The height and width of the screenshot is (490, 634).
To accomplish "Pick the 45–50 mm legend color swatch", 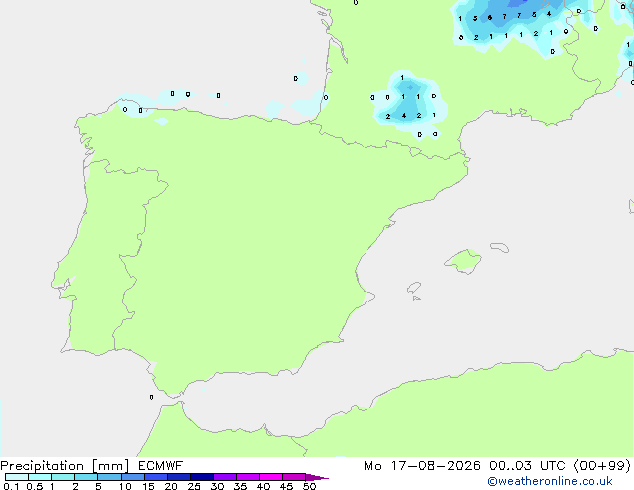I will tap(294, 477).
